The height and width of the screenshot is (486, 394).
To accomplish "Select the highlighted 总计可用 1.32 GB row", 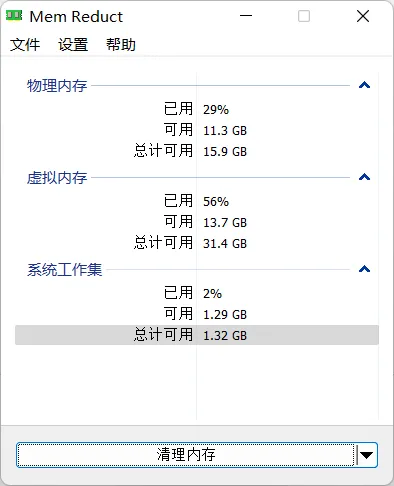I will [x=197, y=335].
